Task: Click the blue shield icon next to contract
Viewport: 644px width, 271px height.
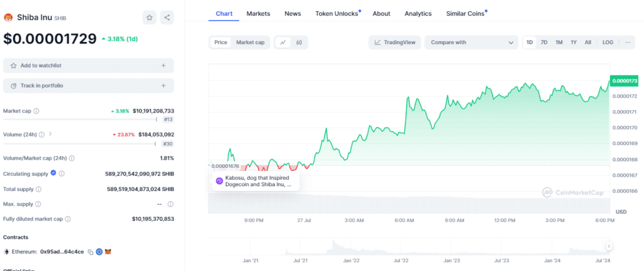Action: [99, 252]
